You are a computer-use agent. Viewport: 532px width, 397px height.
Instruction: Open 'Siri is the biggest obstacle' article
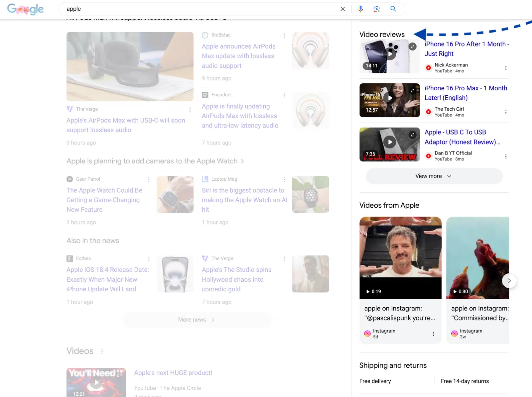pos(244,200)
